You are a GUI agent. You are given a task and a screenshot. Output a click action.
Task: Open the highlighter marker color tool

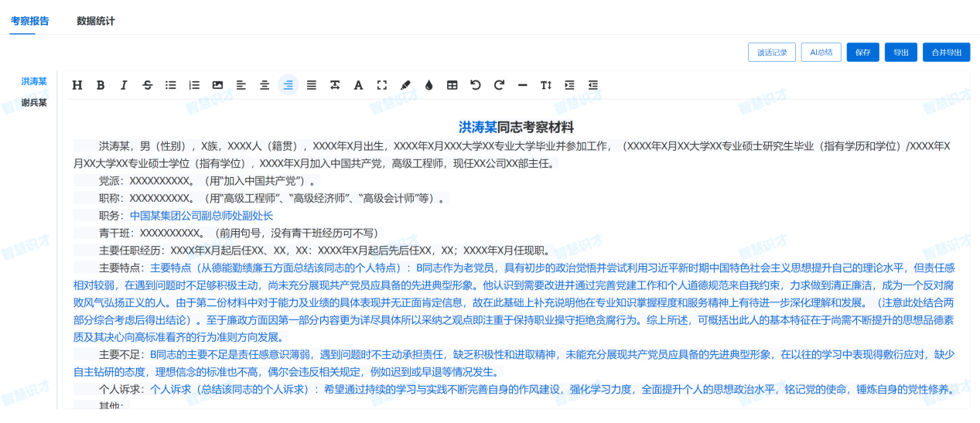pyautogui.click(x=405, y=85)
